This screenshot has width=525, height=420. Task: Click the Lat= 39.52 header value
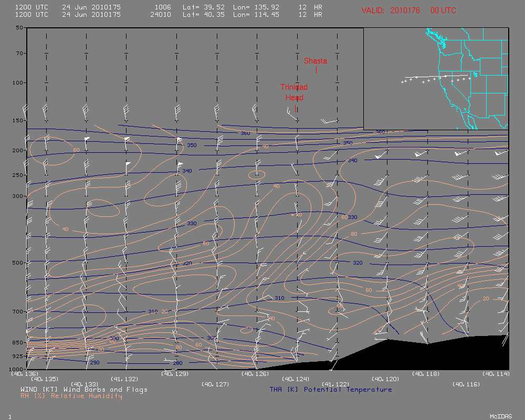click(x=204, y=7)
